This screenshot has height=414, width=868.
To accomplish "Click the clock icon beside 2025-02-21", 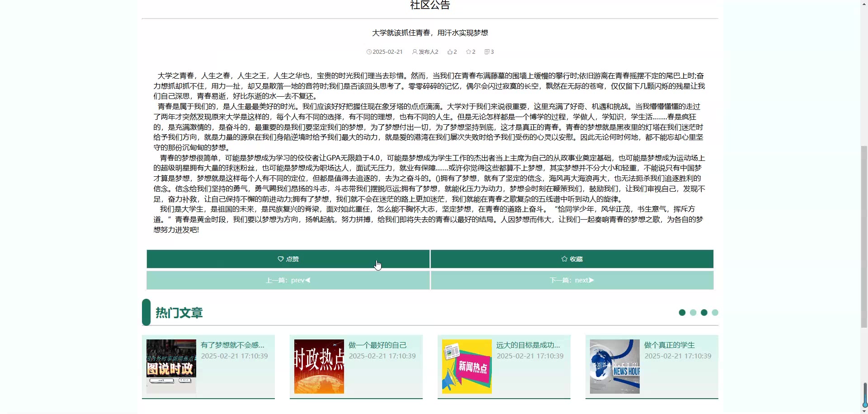I will point(369,52).
